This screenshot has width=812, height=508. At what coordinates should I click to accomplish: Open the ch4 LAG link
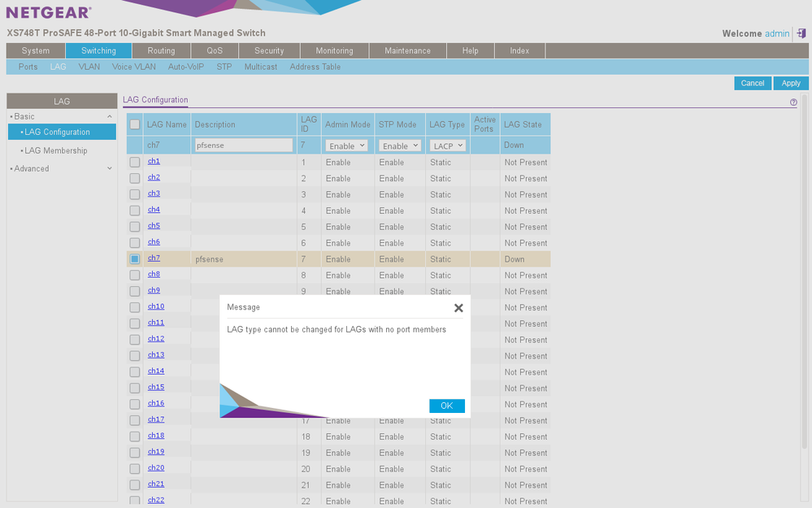tap(154, 210)
